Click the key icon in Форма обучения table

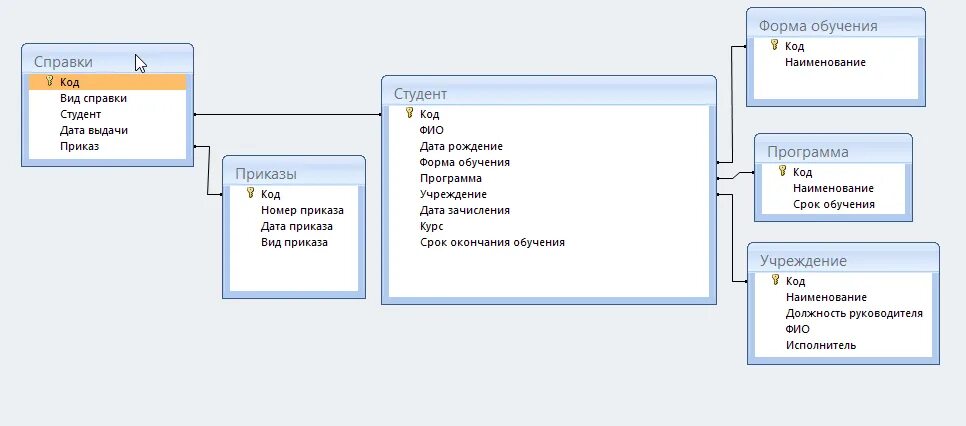pos(774,45)
